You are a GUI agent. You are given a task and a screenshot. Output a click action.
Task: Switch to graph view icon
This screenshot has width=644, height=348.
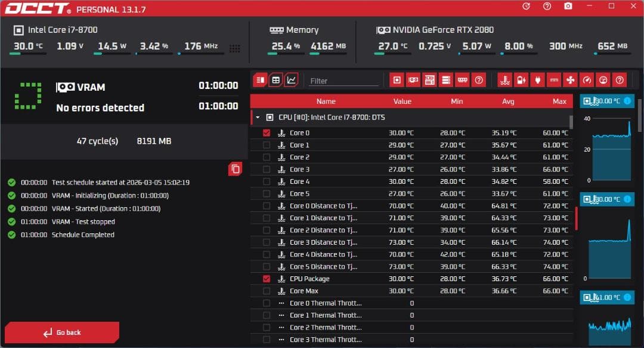point(291,80)
